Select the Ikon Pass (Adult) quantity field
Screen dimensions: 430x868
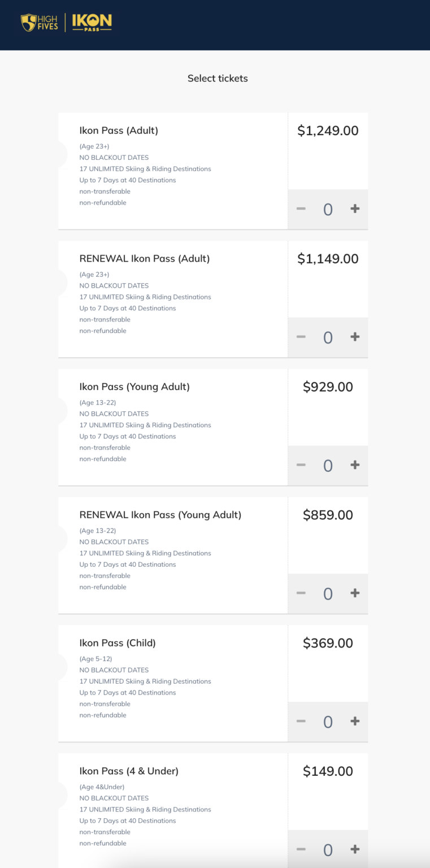pyautogui.click(x=328, y=209)
